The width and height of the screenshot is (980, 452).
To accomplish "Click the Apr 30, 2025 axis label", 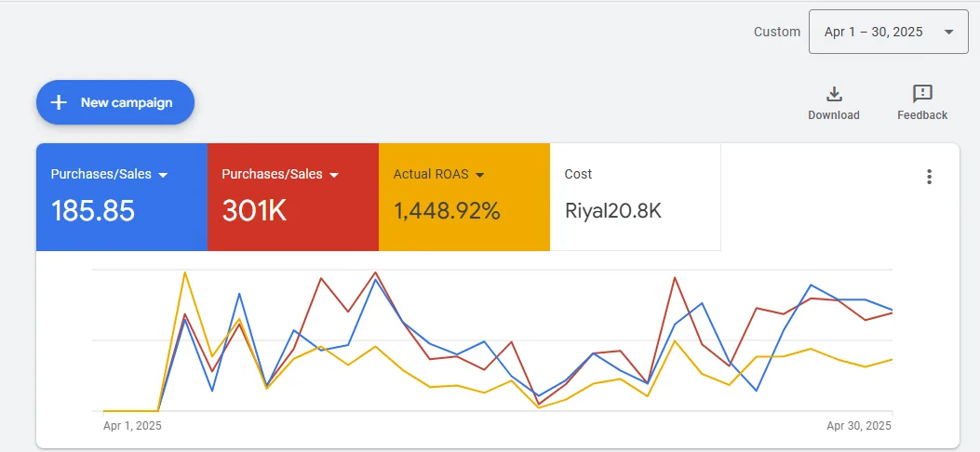I will (859, 426).
